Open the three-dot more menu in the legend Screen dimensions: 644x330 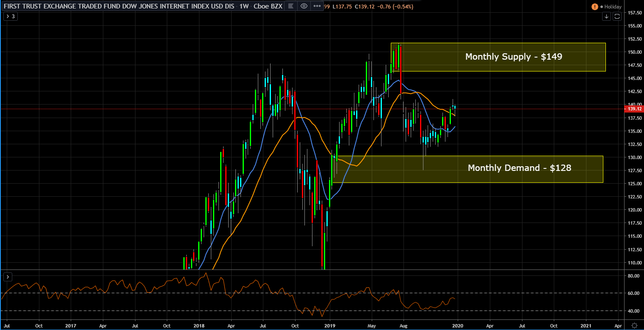(317, 6)
